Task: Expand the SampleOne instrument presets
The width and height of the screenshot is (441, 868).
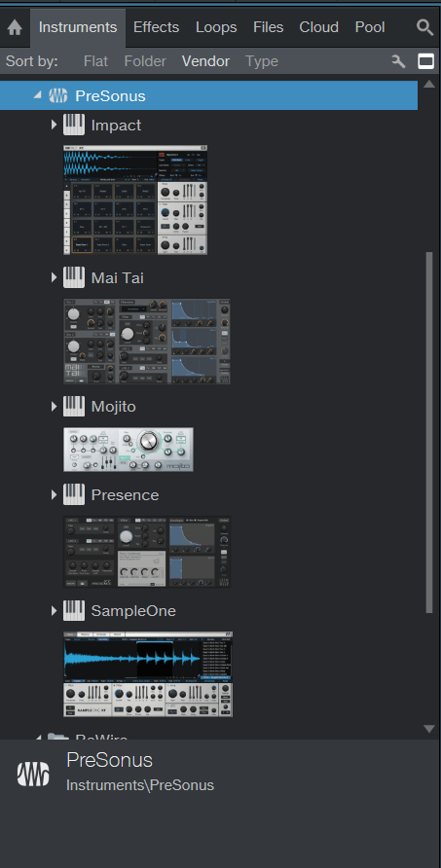Action: pos(54,610)
